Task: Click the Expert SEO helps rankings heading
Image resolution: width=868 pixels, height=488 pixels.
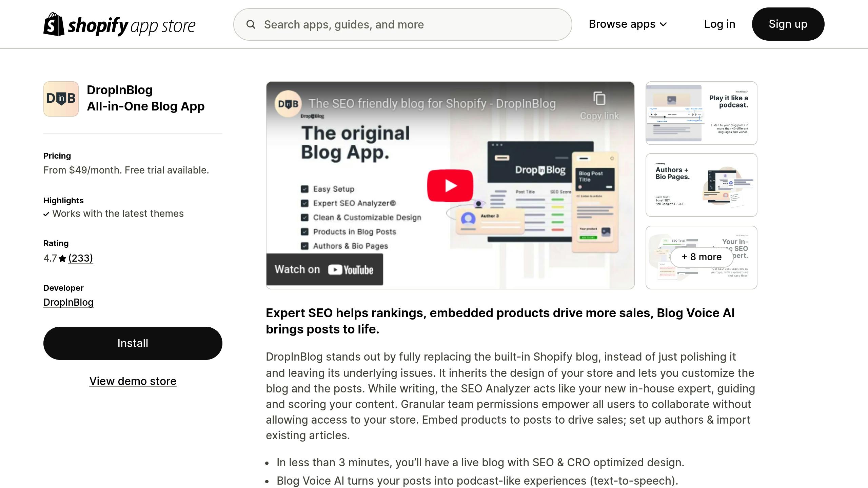Action: click(x=500, y=321)
